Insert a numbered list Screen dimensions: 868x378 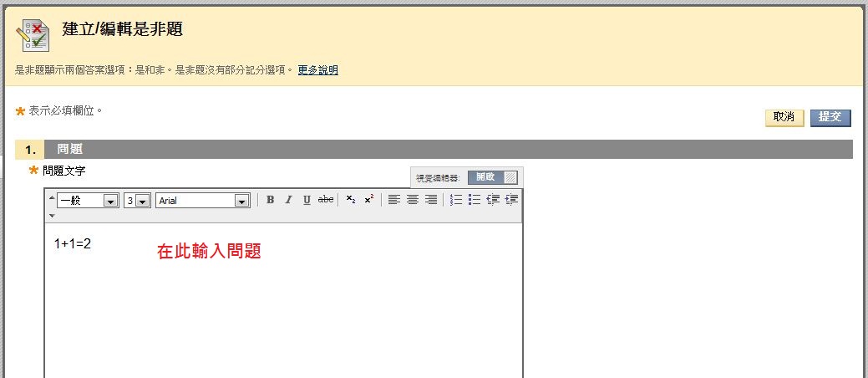(x=456, y=200)
